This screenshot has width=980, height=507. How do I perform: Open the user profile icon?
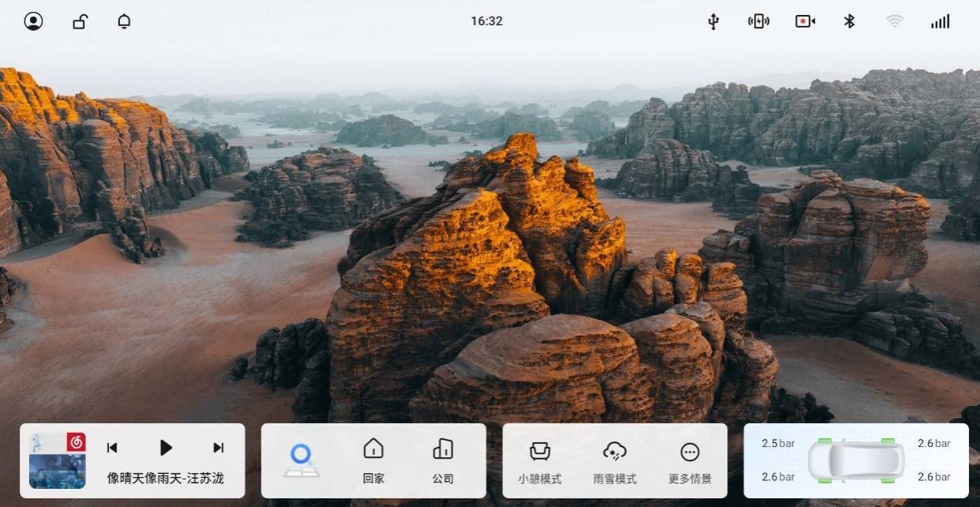click(x=33, y=21)
